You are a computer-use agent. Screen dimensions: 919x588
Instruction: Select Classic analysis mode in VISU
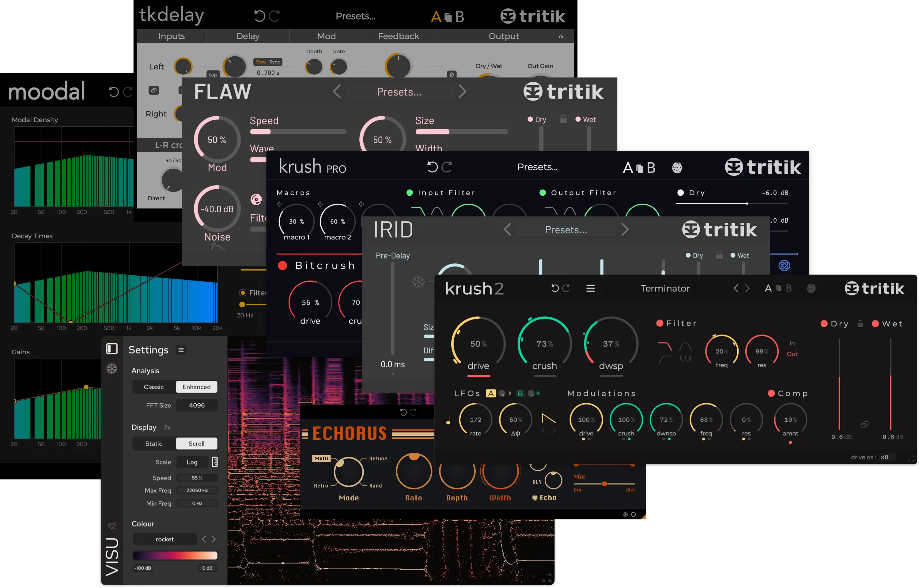[x=153, y=387]
